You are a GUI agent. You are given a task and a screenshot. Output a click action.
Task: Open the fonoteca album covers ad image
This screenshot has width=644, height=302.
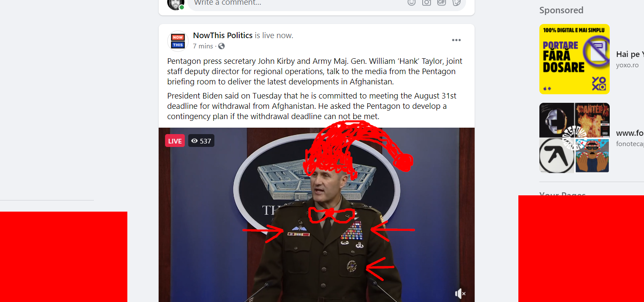coord(574,138)
